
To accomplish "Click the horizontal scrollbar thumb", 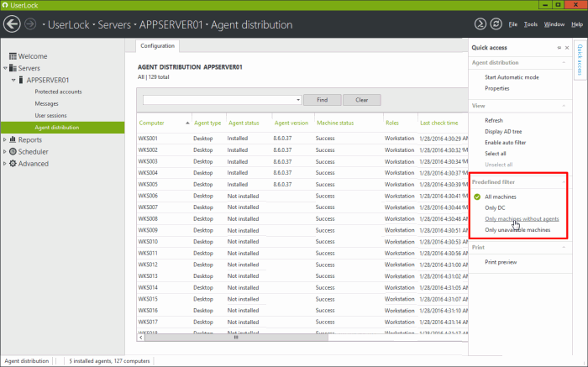I will [236, 338].
